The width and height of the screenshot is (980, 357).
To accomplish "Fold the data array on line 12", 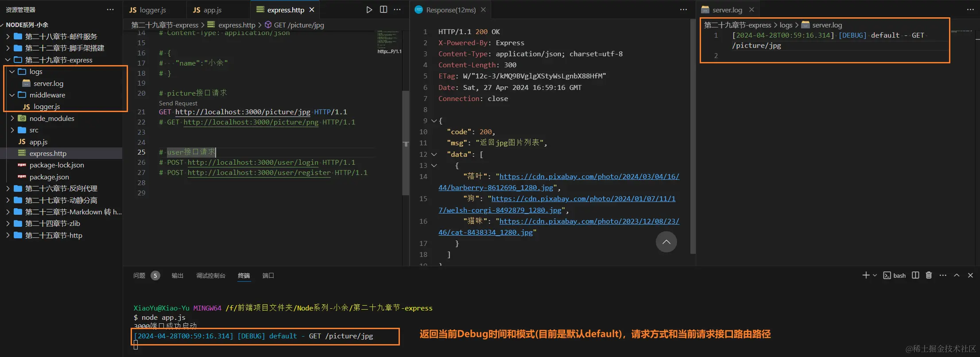I will pyautogui.click(x=434, y=154).
